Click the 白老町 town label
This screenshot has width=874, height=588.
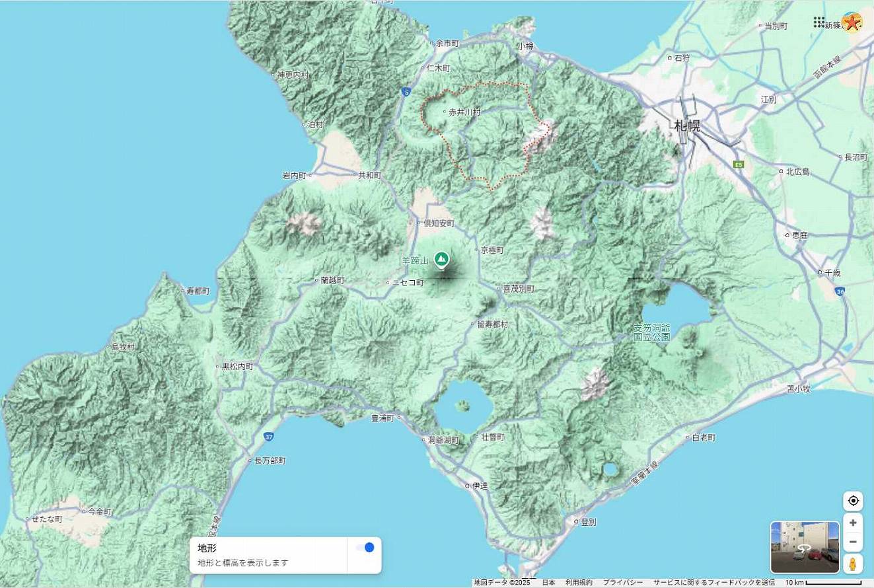click(703, 437)
